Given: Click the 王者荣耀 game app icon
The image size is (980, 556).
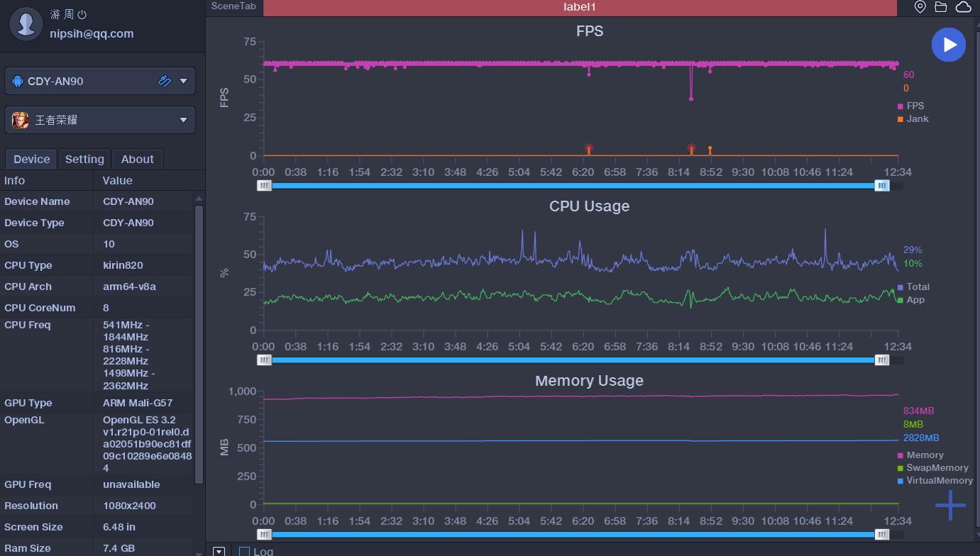Looking at the screenshot, I should [20, 120].
